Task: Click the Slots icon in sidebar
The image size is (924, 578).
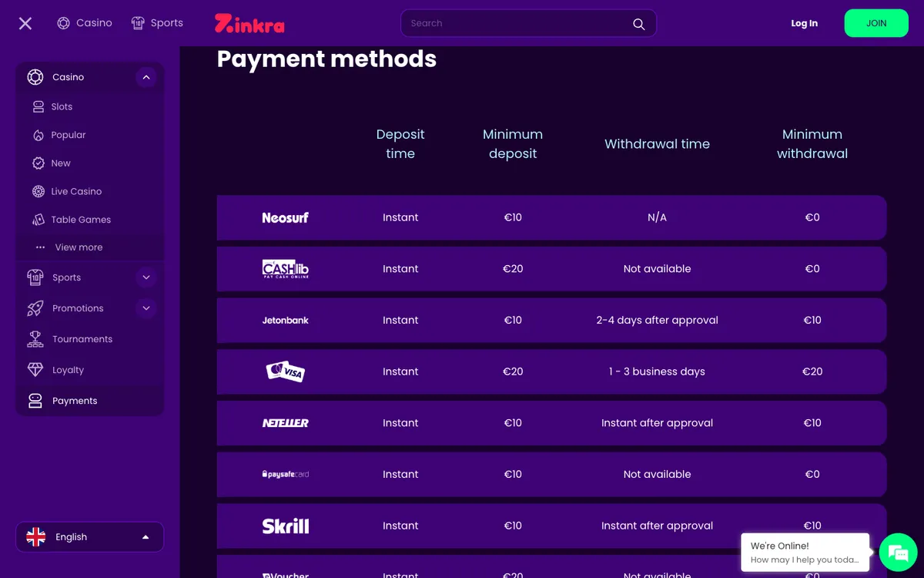Action: click(x=38, y=107)
